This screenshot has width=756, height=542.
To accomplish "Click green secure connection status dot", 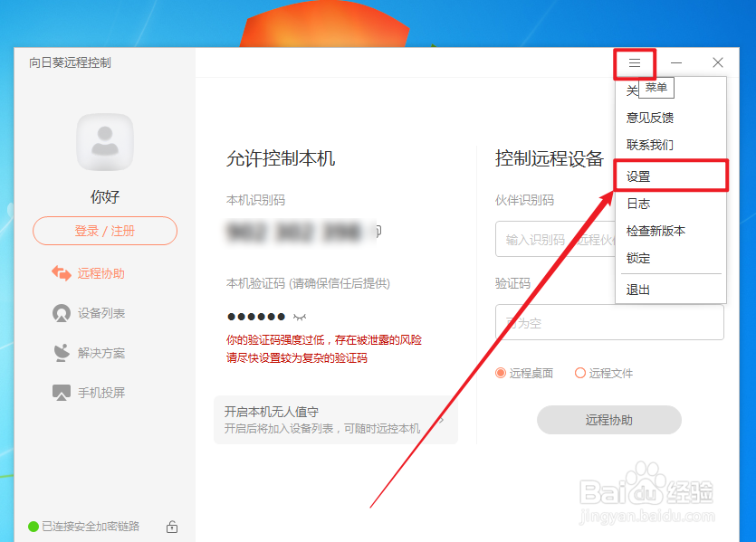I will click(x=33, y=527).
